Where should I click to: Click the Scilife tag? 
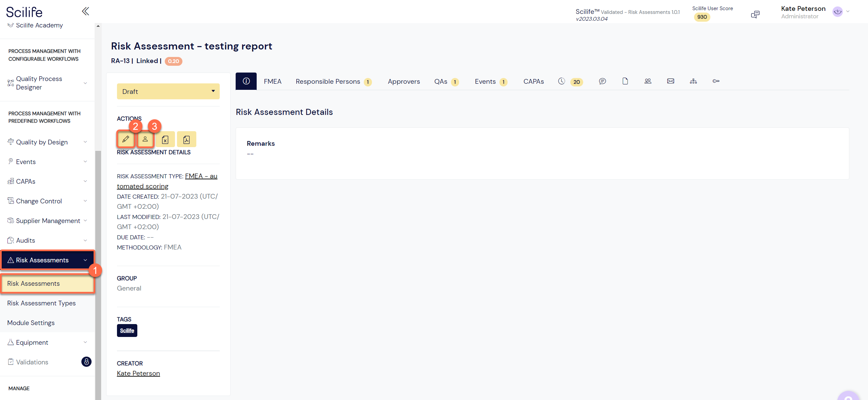pos(127,331)
